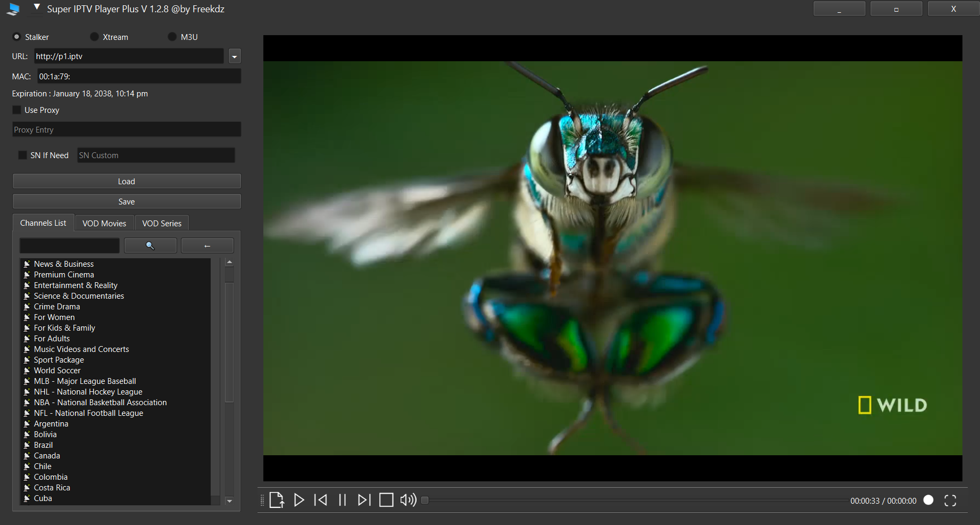The width and height of the screenshot is (980, 525).
Task: Select the Xtream radio button
Action: click(94, 37)
